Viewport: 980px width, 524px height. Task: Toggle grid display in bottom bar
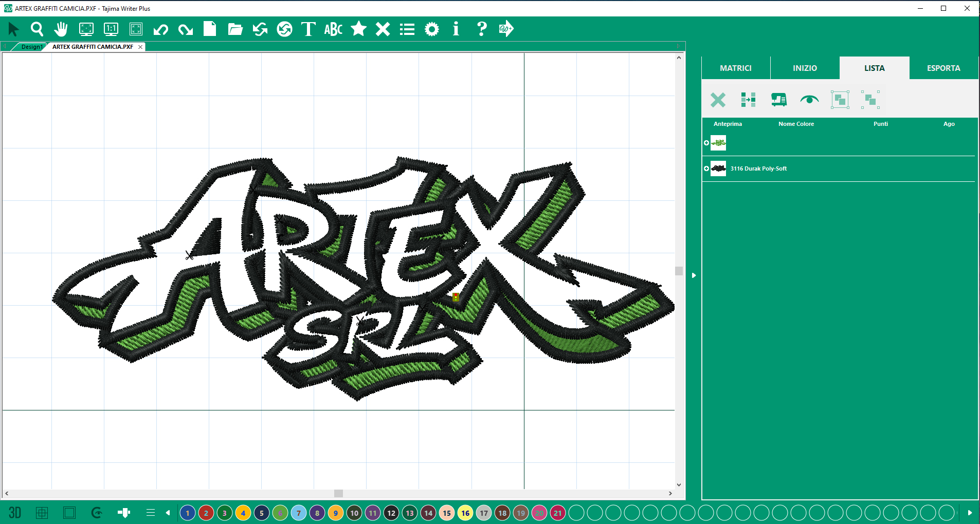click(x=42, y=513)
